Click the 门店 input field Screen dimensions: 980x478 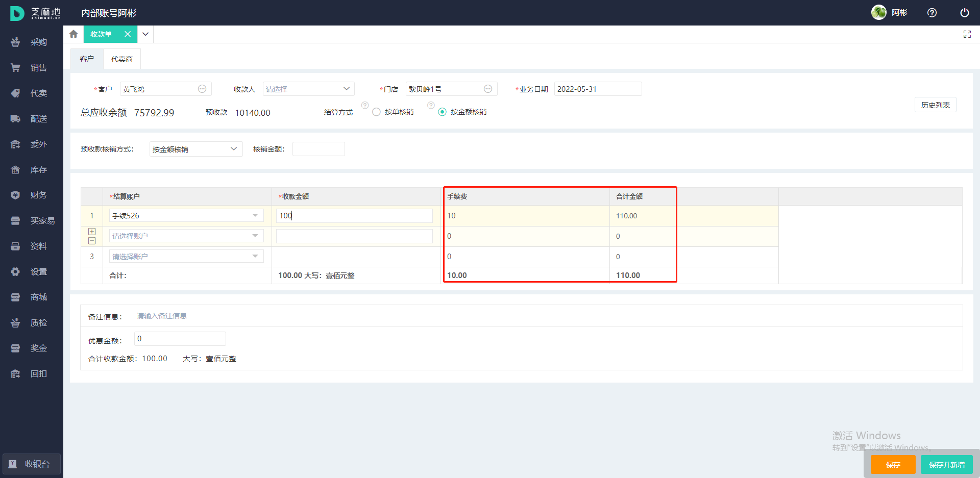451,89
